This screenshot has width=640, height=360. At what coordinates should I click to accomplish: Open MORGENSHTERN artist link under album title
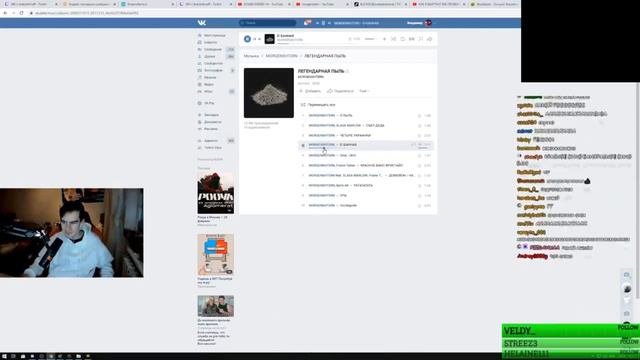(x=311, y=77)
